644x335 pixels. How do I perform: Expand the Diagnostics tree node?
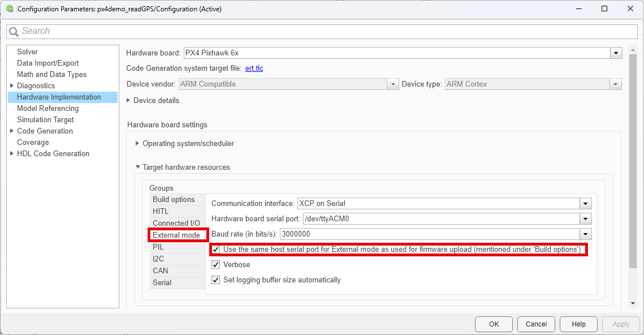click(12, 85)
